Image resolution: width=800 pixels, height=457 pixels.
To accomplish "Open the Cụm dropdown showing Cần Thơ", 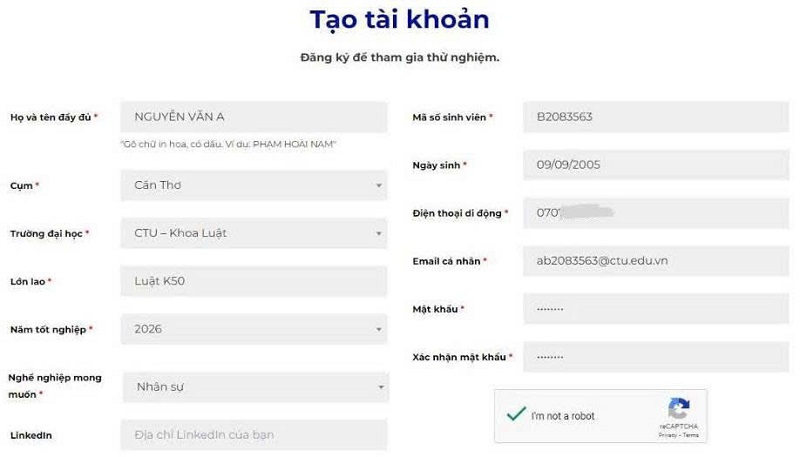I will tap(254, 185).
